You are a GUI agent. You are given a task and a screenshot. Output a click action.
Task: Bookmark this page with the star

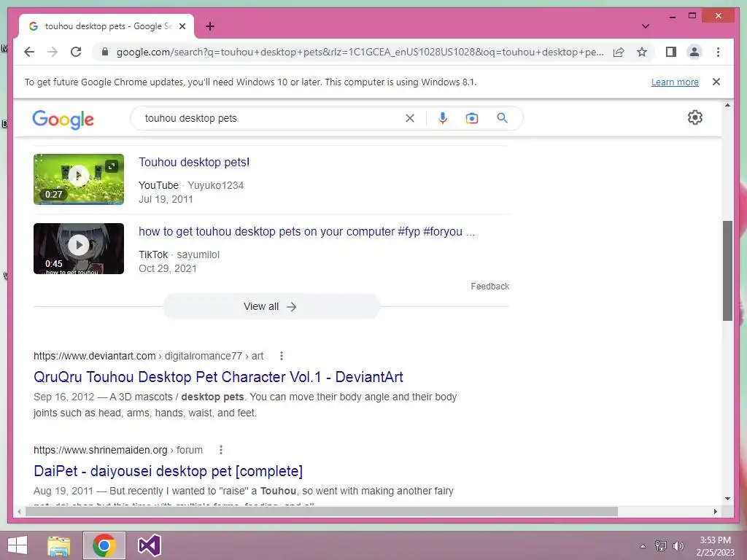642,52
